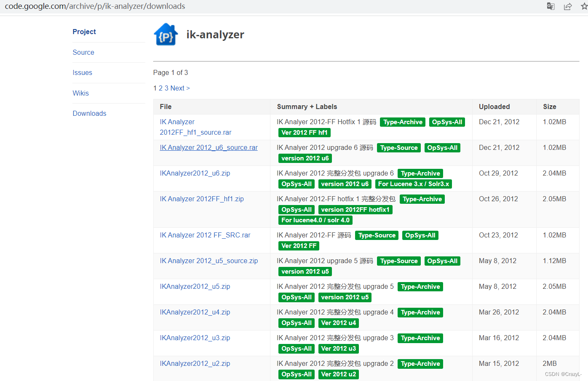Image resolution: width=588 pixels, height=381 pixels.
Task: Click the browser address bar URL
Action: point(95,6)
